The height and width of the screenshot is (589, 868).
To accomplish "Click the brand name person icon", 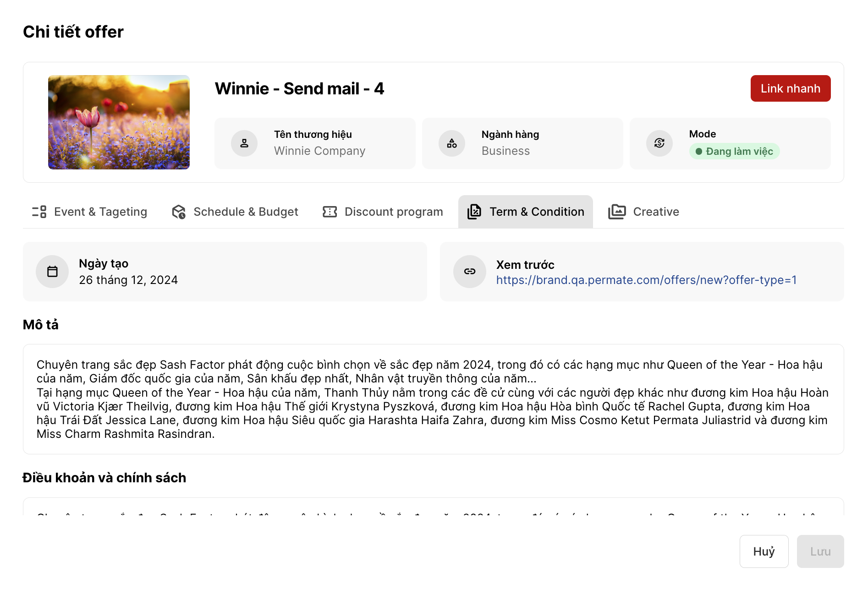I will [244, 143].
